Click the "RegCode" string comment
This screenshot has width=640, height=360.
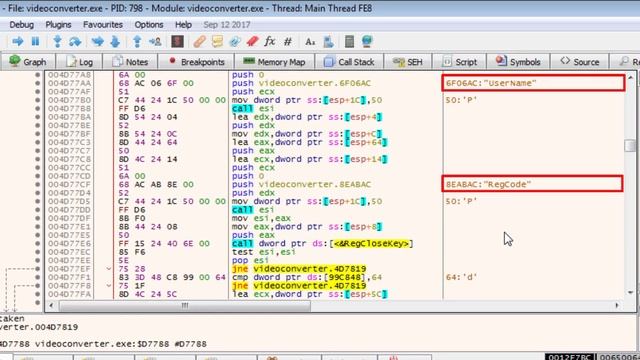point(488,184)
